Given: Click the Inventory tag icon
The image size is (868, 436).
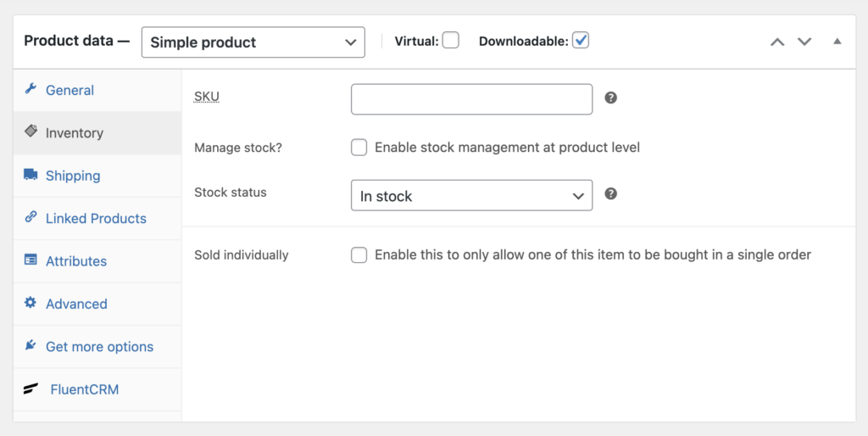Looking at the screenshot, I should pos(31,131).
